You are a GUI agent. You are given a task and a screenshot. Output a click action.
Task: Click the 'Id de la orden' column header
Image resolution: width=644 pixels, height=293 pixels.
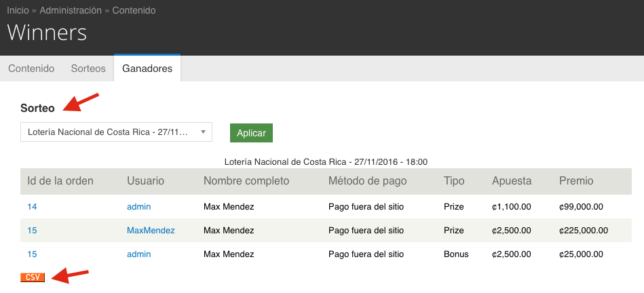point(60,180)
